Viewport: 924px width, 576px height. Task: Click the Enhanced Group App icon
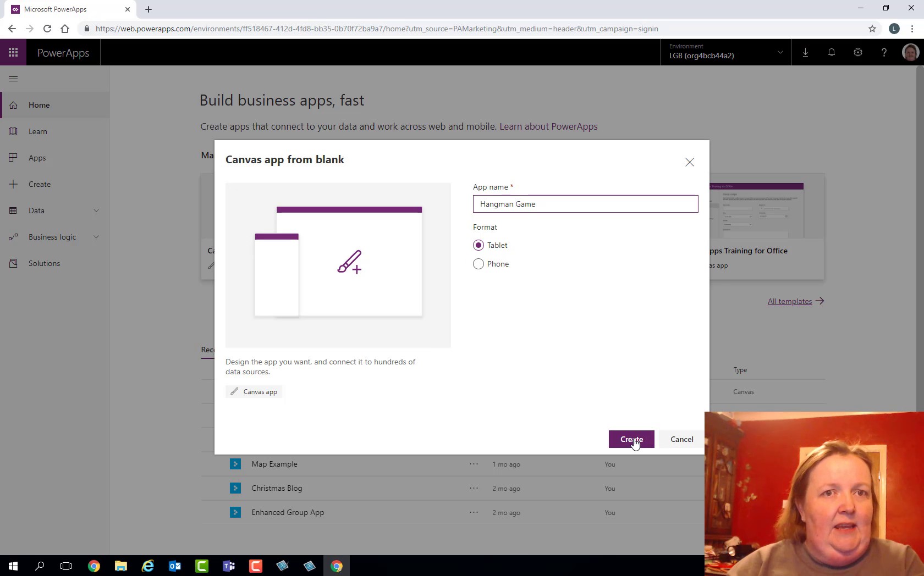(x=235, y=512)
